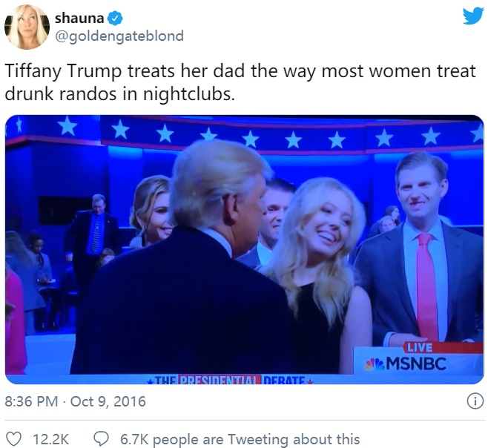Click the Presidential Debate banner text
This screenshot has width=488, height=448.
click(x=231, y=380)
